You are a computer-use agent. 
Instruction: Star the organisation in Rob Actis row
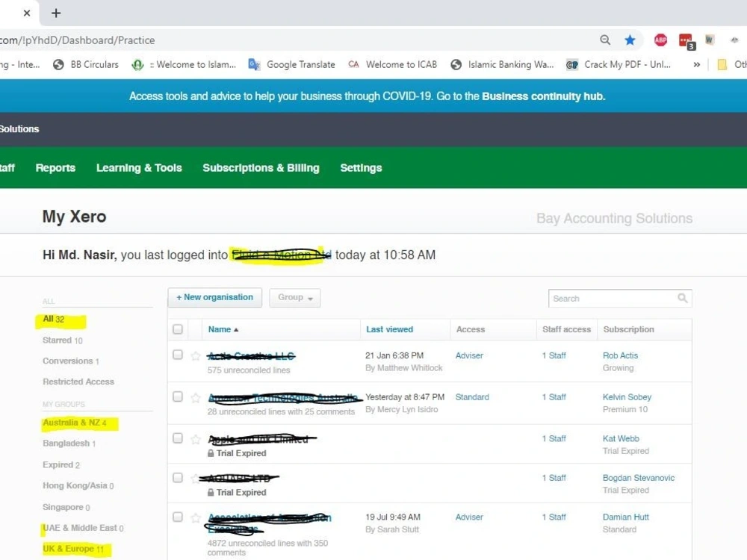tap(195, 355)
